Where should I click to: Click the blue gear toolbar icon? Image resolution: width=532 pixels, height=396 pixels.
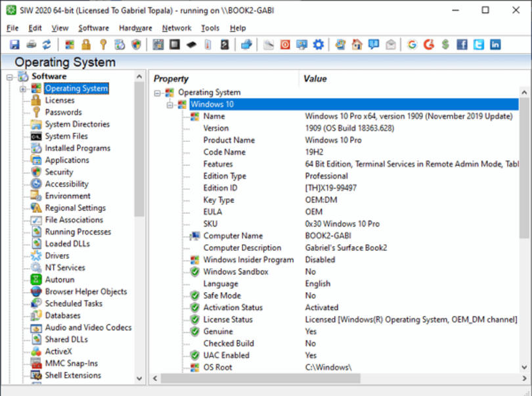319,45
